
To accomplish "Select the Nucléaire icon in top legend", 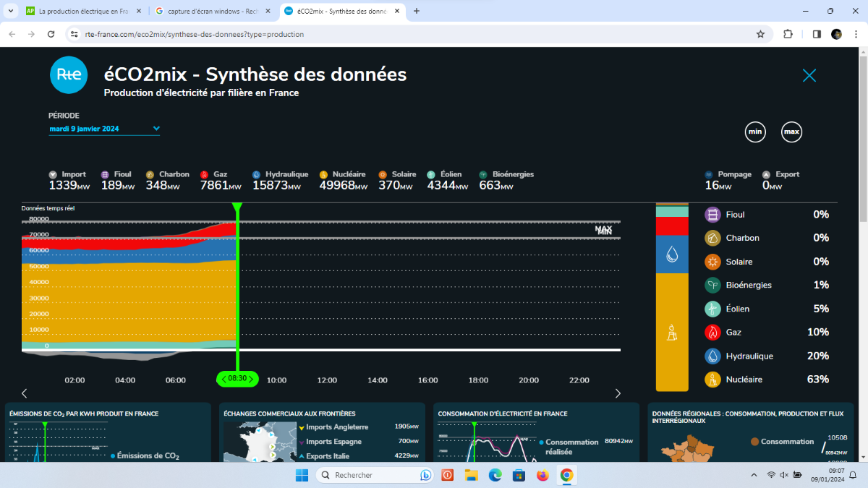I will 324,175.
